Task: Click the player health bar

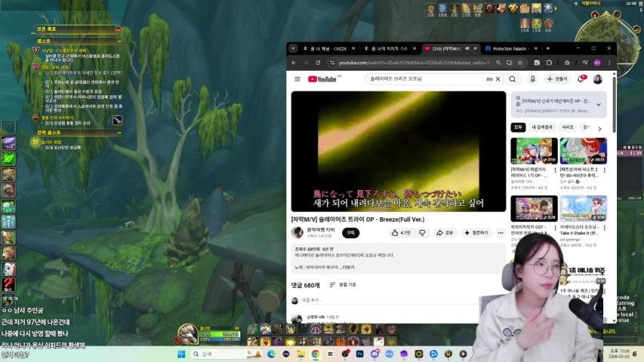Action: tap(220, 334)
